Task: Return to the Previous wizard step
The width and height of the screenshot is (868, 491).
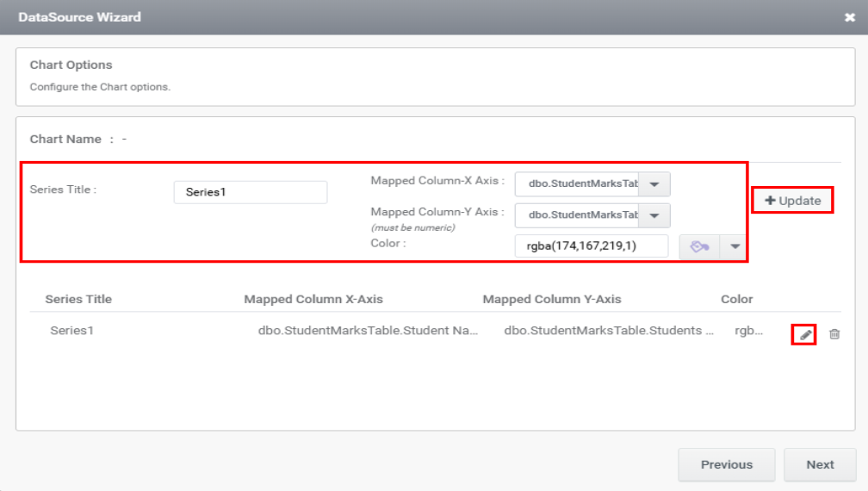Action: pos(726,464)
